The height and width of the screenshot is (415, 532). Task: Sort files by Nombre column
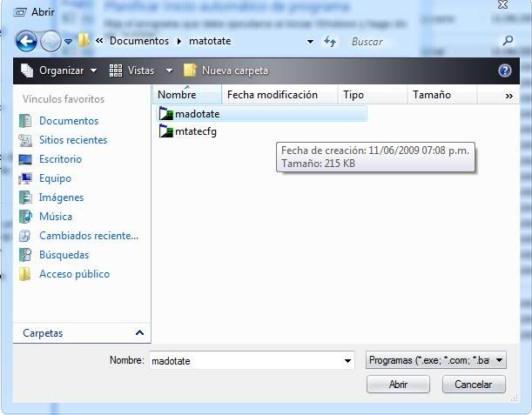click(x=187, y=95)
